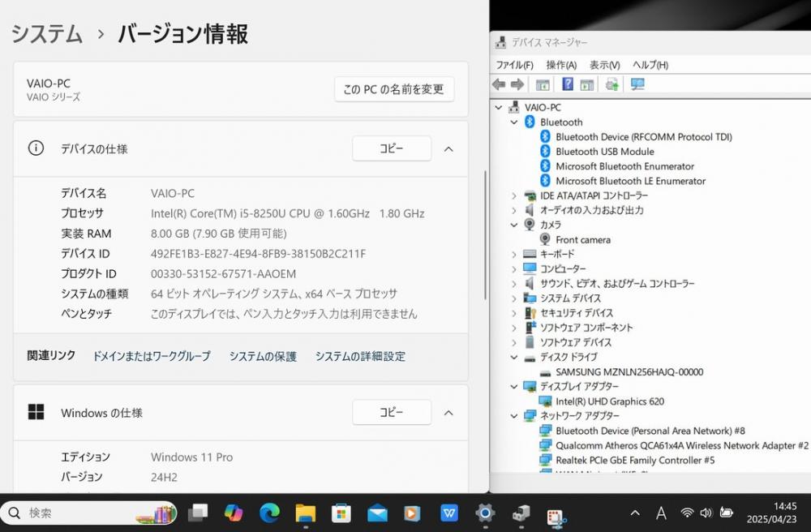Screen dimensions: 811x532
Task: Expand the システム デバイス category
Action: 514,298
